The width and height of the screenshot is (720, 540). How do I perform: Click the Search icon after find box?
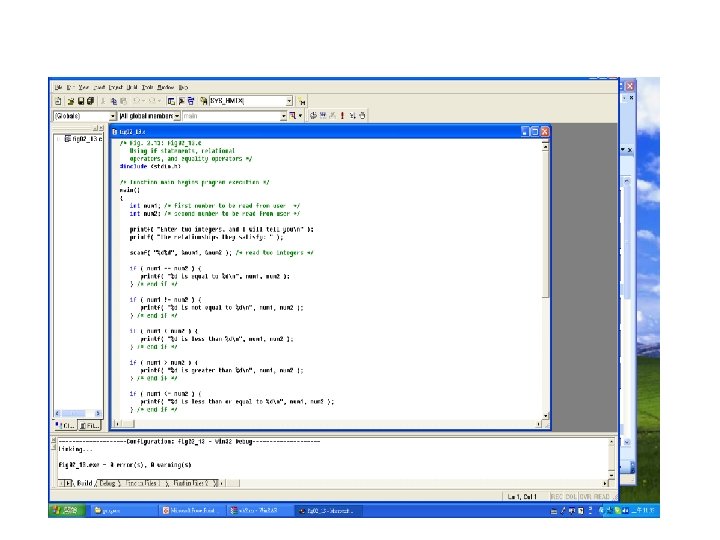coord(302,101)
